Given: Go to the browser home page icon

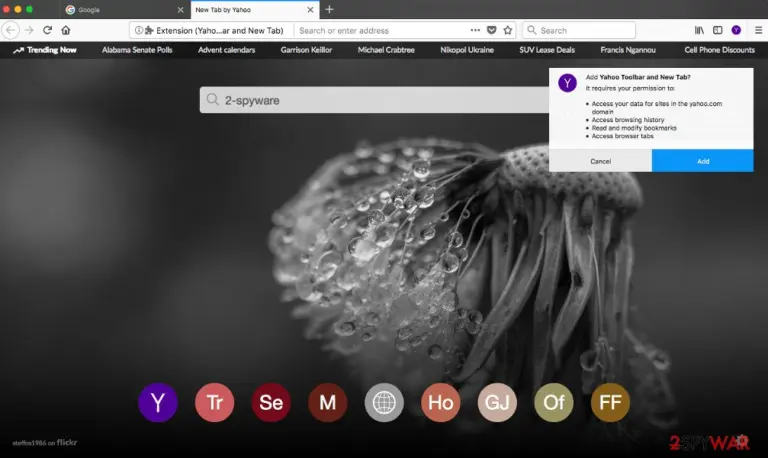Looking at the screenshot, I should point(66,30).
